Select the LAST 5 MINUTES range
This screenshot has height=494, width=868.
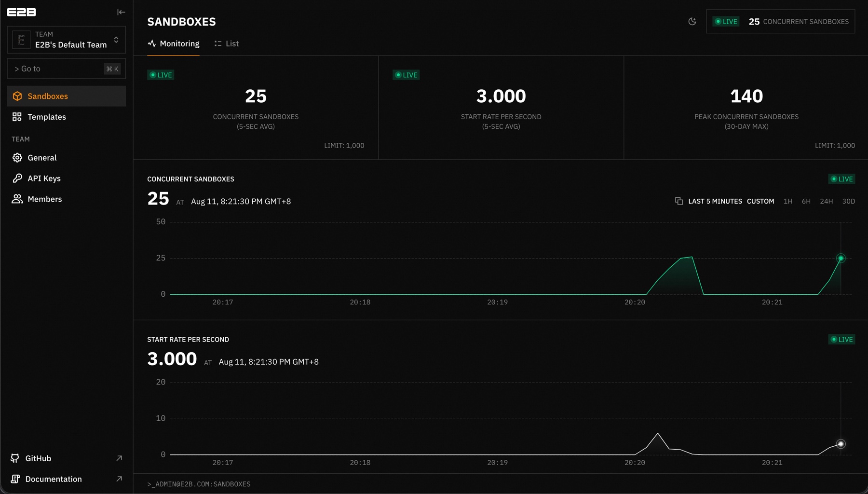(715, 201)
